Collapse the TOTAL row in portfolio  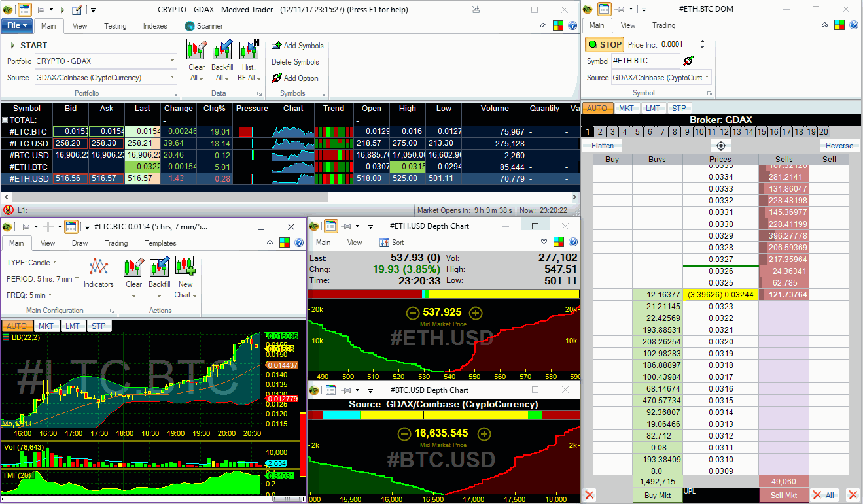pos(5,120)
